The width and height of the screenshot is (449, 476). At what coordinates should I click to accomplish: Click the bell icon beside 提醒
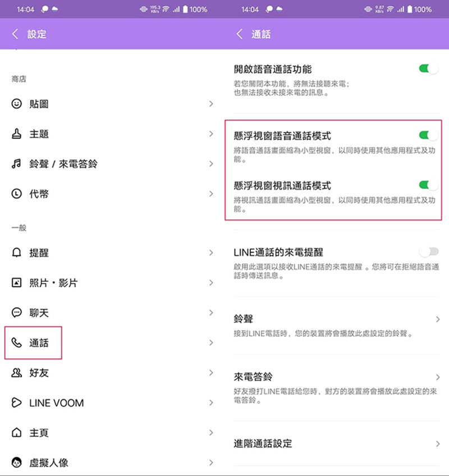pyautogui.click(x=16, y=253)
